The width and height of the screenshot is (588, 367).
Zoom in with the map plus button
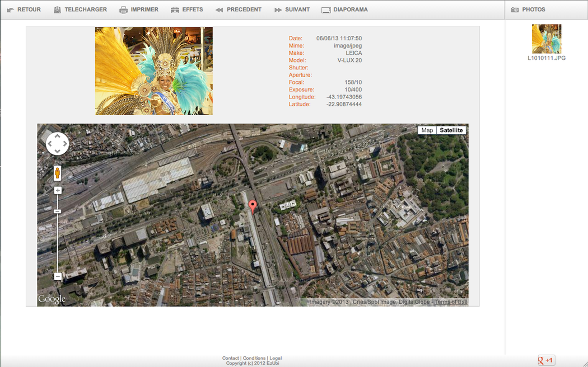coord(57,191)
